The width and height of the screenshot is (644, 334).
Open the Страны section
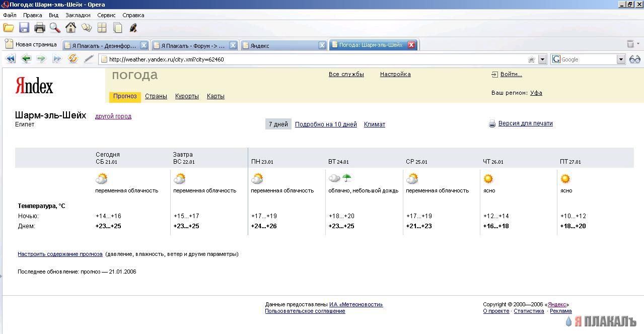point(156,96)
